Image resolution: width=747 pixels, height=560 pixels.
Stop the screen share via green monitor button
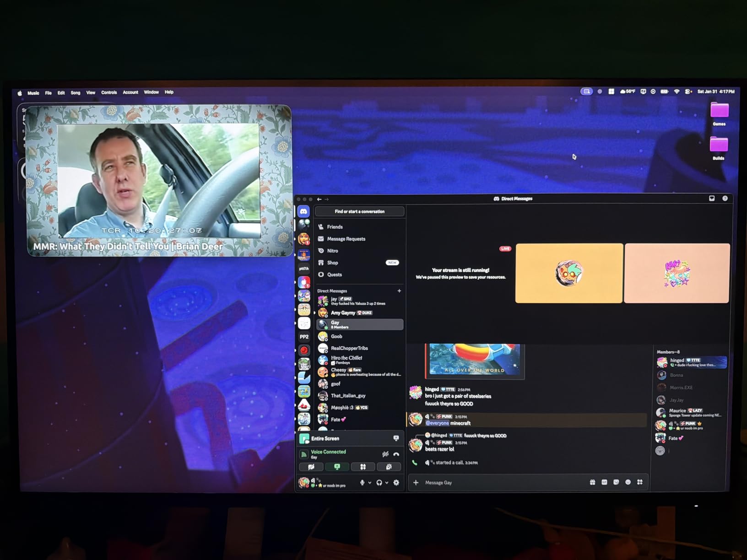(x=337, y=467)
